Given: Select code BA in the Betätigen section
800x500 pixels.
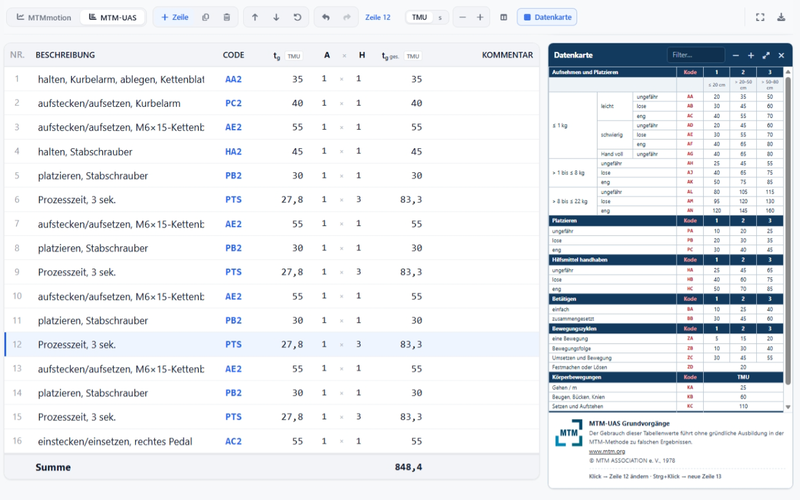Looking at the screenshot, I should click(690, 309).
